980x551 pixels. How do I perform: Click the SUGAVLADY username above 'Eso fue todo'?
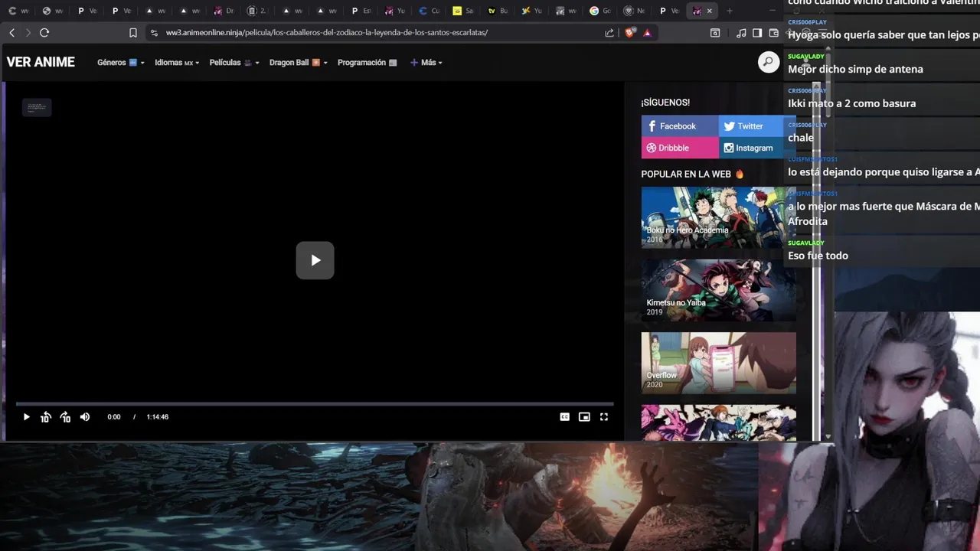coord(806,243)
